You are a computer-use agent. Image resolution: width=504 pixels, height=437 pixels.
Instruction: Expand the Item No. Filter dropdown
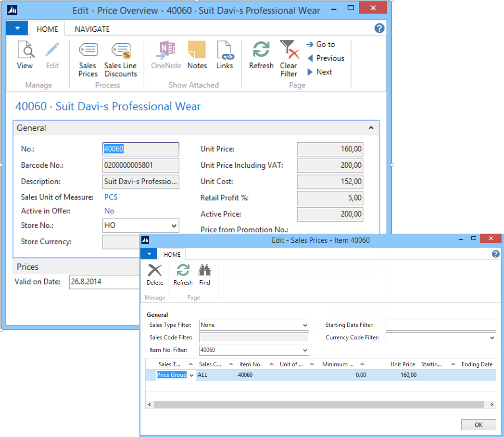pos(304,350)
